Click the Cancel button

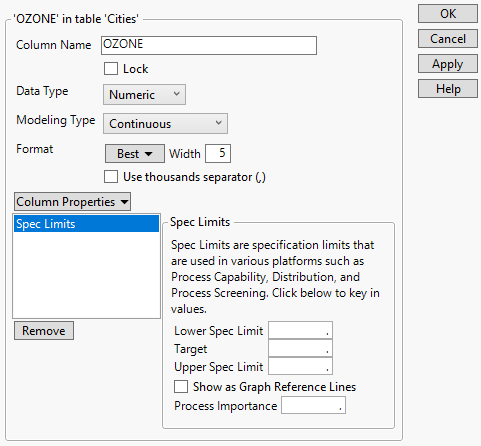448,39
